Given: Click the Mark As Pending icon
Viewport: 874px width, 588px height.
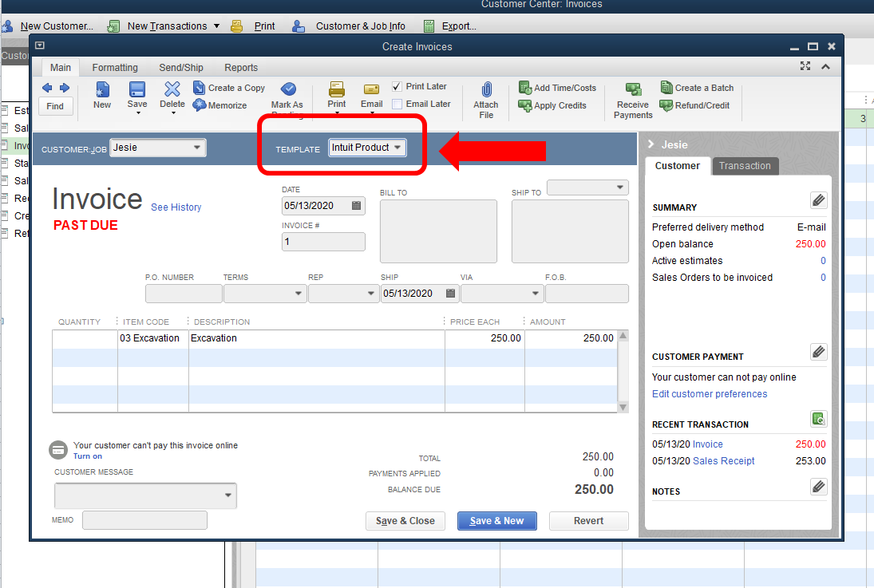Looking at the screenshot, I should pyautogui.click(x=287, y=89).
